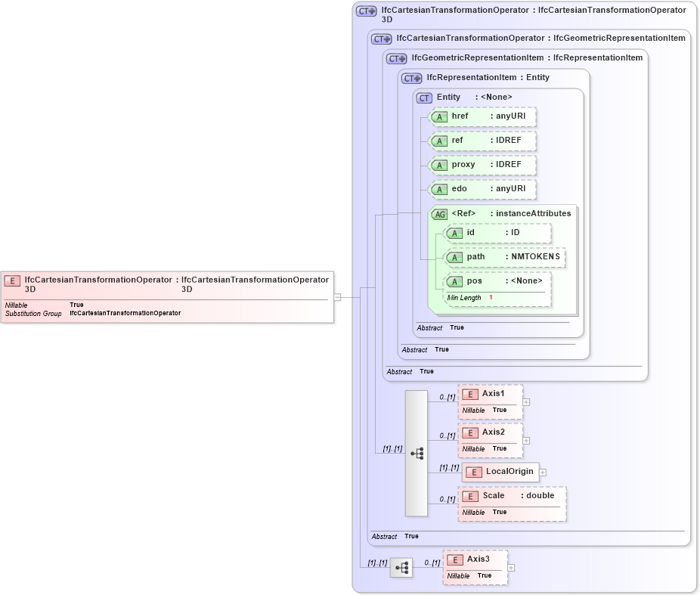Select the AG icon of the instanceAttributes group
Viewport: 700px width, 595px height.
[438, 213]
